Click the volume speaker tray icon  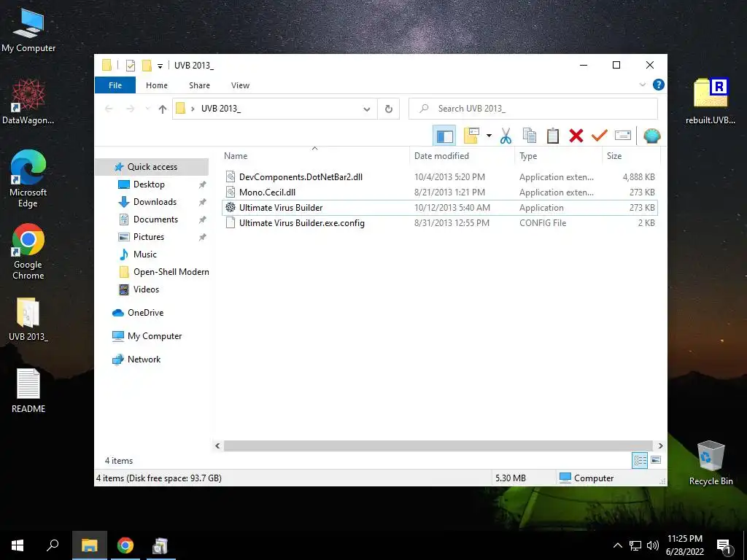(x=653, y=545)
